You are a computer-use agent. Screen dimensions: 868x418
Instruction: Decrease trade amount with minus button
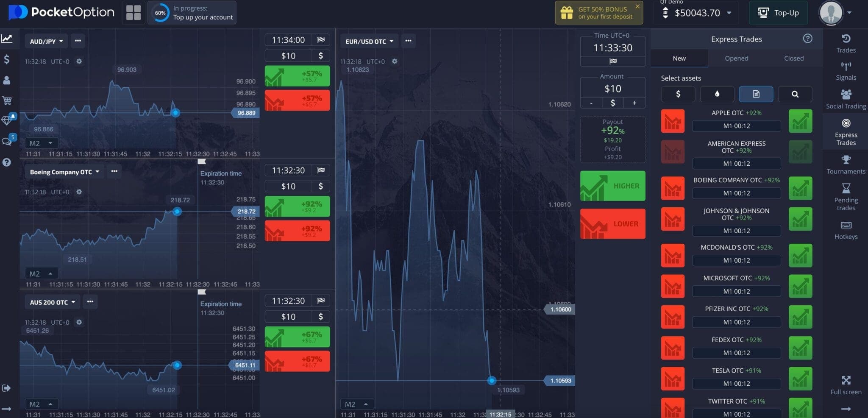click(591, 103)
